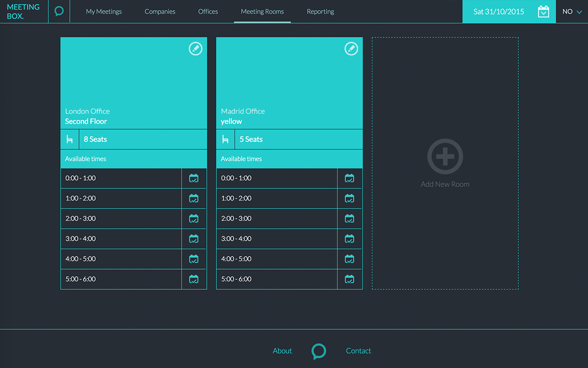
Task: Click the Add New Room label
Action: click(x=445, y=184)
